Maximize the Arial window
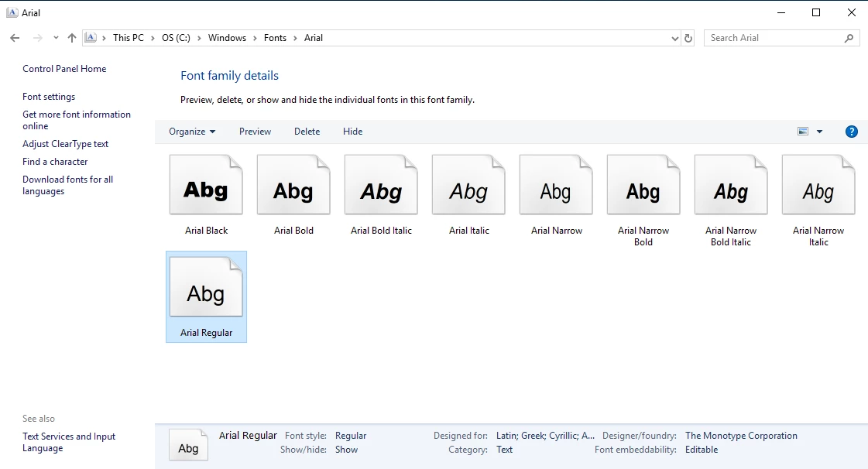This screenshot has width=868, height=469. [x=816, y=12]
